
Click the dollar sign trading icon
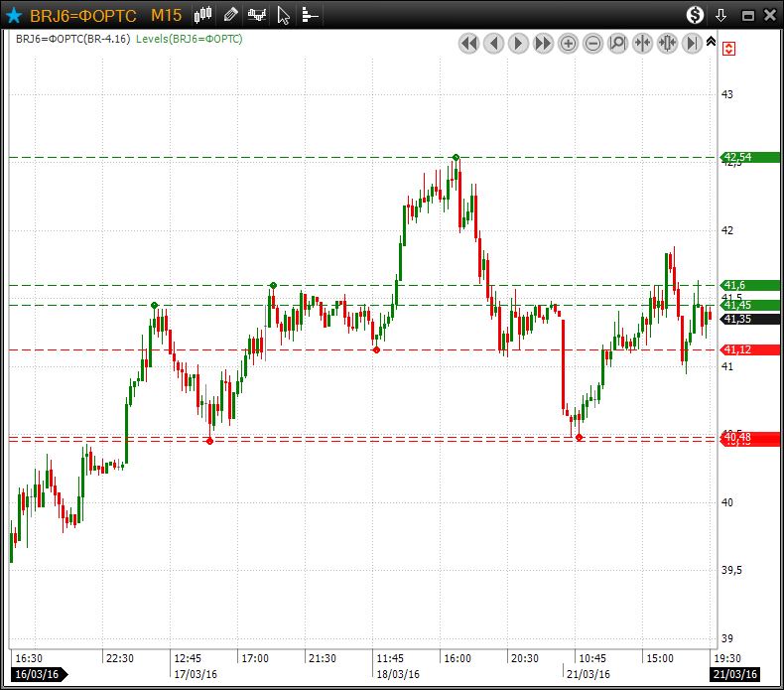tap(696, 15)
